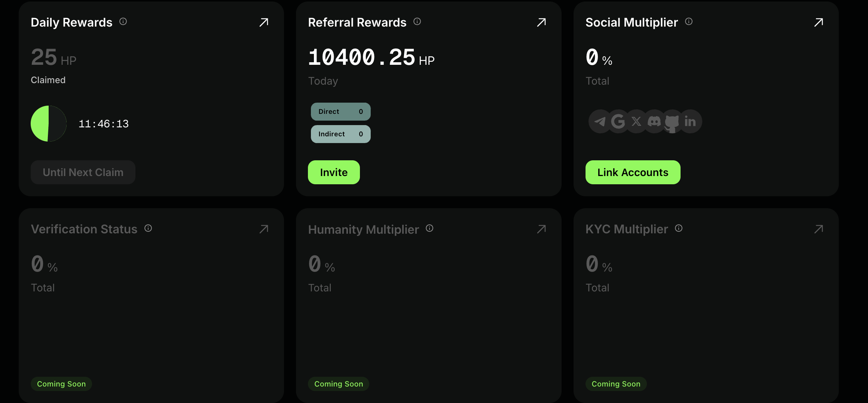Select the Telegram social icon
This screenshot has height=403, width=868.
coord(600,121)
